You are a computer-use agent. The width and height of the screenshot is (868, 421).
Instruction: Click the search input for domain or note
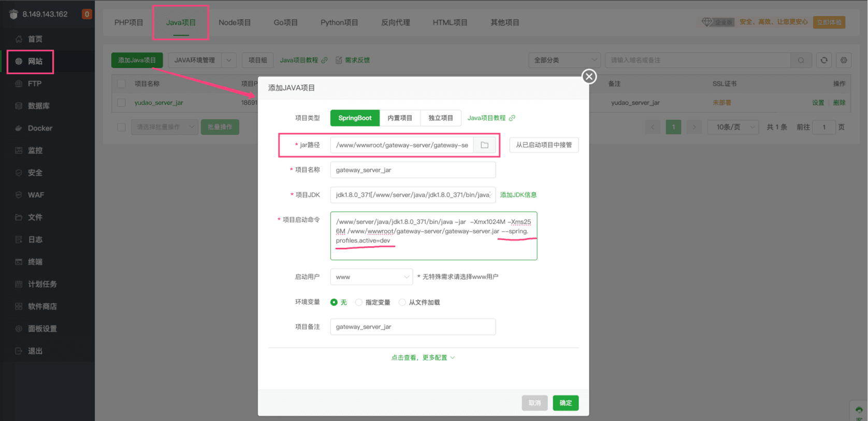tap(698, 60)
